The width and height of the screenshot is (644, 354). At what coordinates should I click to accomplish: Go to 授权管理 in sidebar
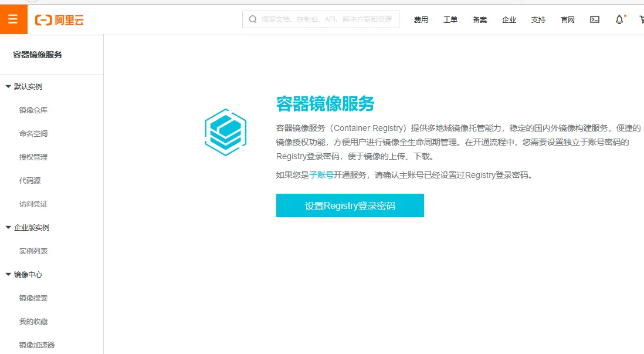(33, 157)
